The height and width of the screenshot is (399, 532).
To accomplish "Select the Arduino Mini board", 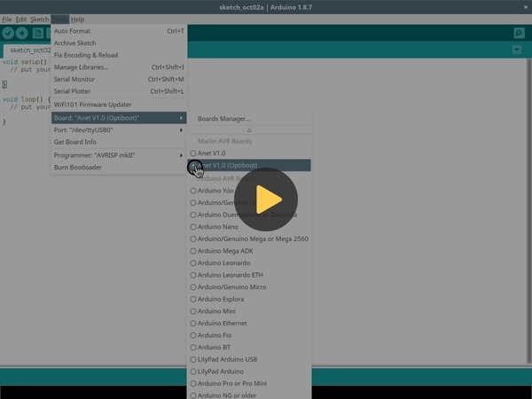I will coord(249,311).
